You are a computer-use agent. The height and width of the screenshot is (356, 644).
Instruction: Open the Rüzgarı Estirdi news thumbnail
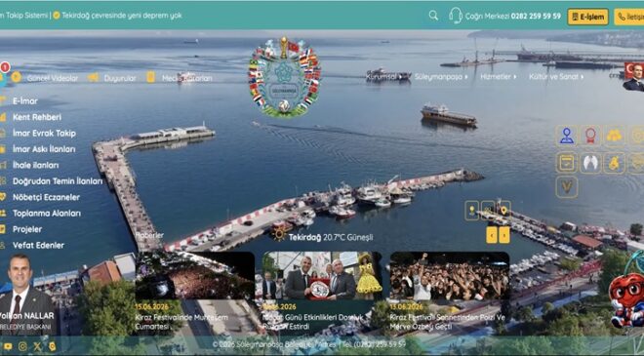[322, 275]
